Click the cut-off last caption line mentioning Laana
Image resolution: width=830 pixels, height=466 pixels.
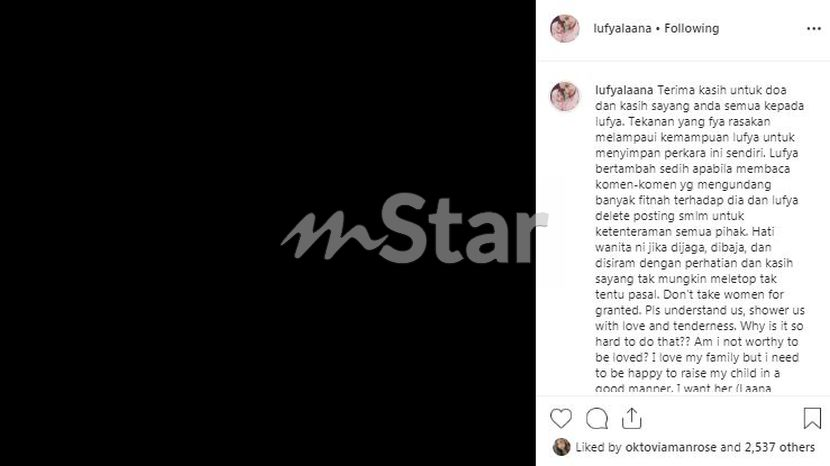click(683, 388)
